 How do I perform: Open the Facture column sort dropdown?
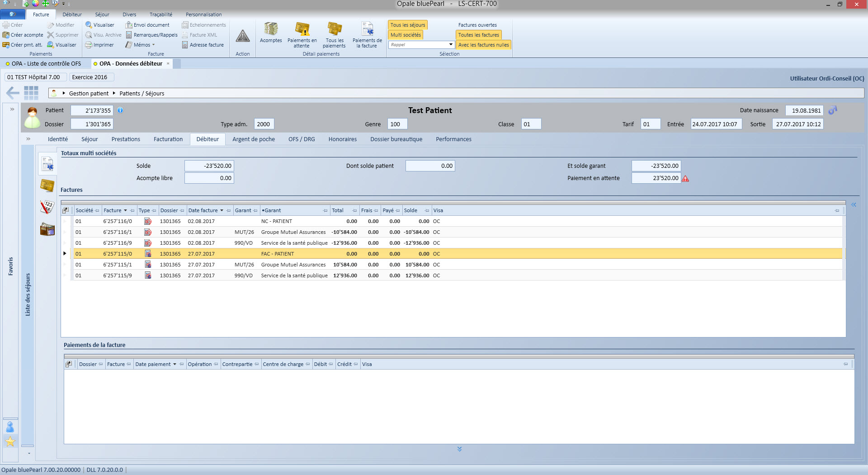click(125, 210)
